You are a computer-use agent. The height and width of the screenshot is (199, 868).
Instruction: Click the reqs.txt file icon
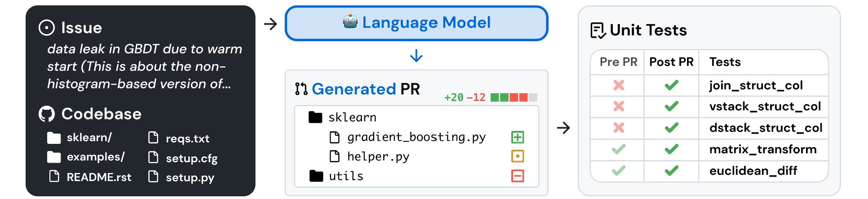tap(153, 138)
